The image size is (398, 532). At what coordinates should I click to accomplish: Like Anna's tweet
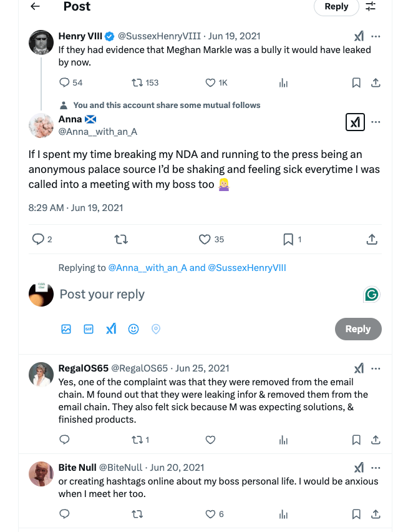coord(204,239)
